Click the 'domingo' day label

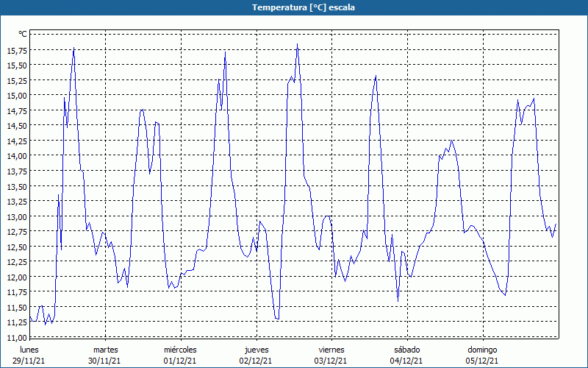[482, 350]
